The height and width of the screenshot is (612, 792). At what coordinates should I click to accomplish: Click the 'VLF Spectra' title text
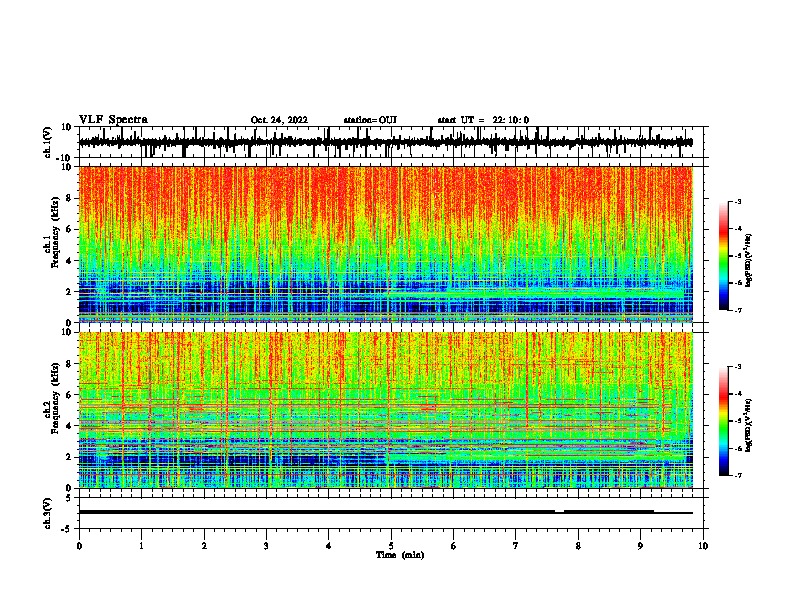pos(113,120)
